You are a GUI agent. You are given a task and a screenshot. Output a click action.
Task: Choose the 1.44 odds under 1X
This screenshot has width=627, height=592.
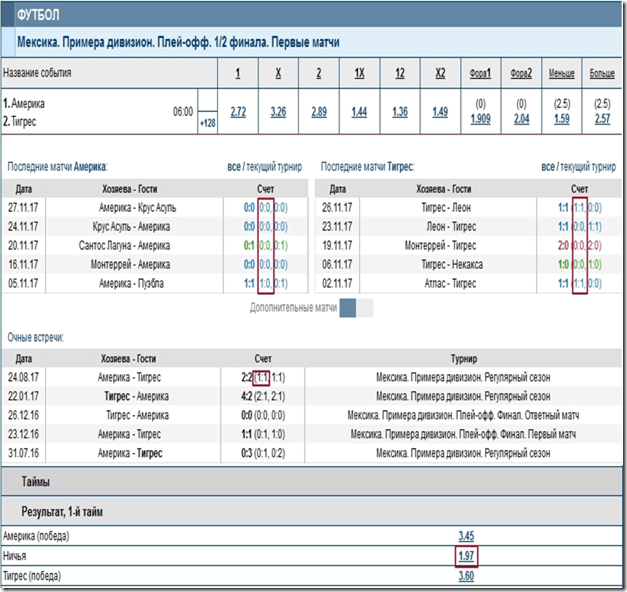[360, 112]
